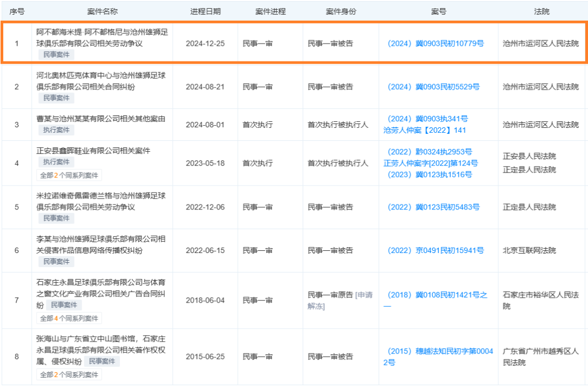Click court 沧州市运河区人民法院 in row 1
588x389 pixels.
[541, 44]
